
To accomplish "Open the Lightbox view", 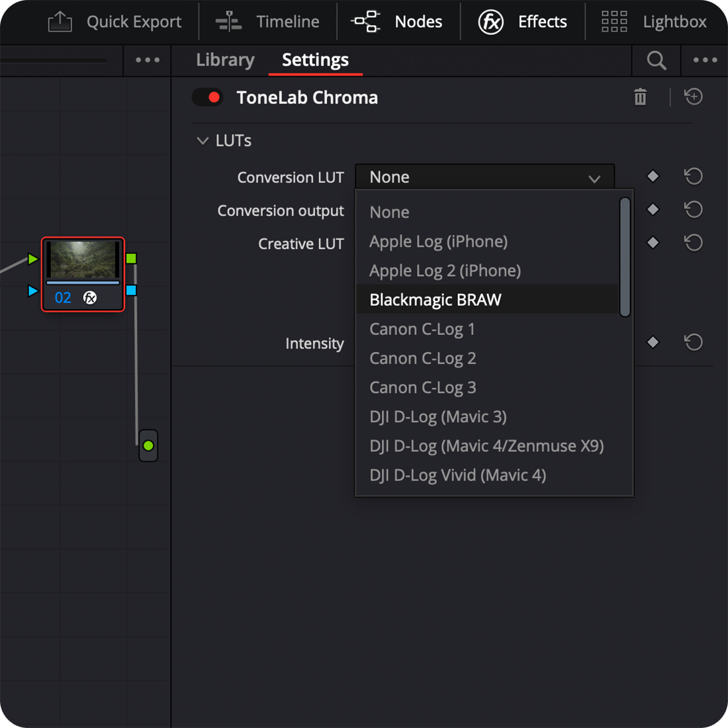I will click(x=654, y=22).
